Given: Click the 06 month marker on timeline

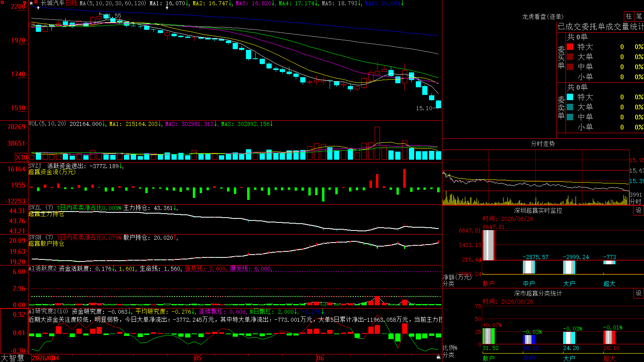Looking at the screenshot, I should (x=320, y=358).
